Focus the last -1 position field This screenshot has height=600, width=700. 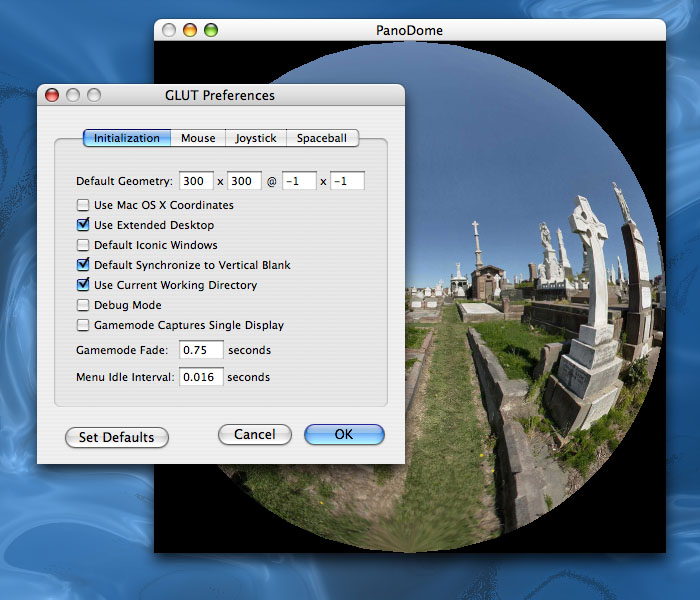tap(347, 181)
